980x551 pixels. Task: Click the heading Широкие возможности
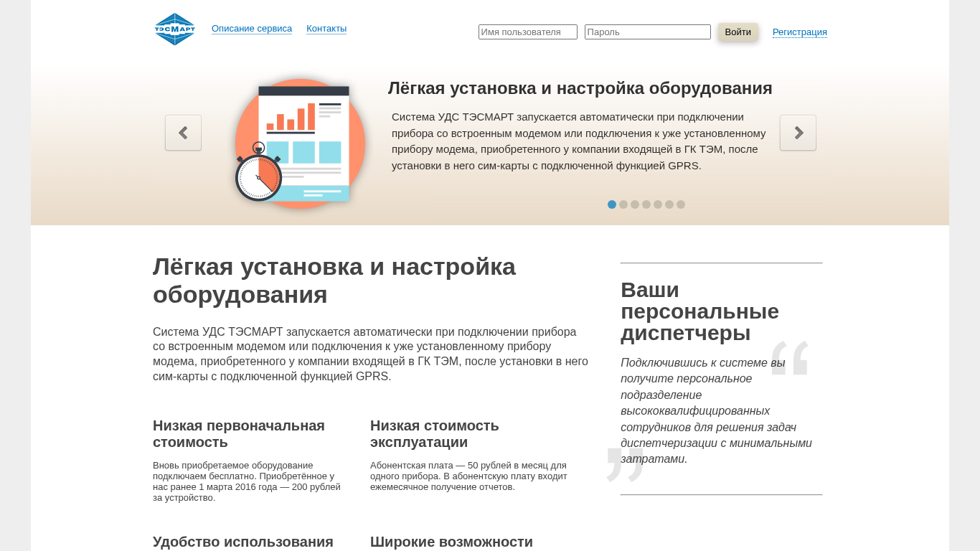[x=451, y=542]
